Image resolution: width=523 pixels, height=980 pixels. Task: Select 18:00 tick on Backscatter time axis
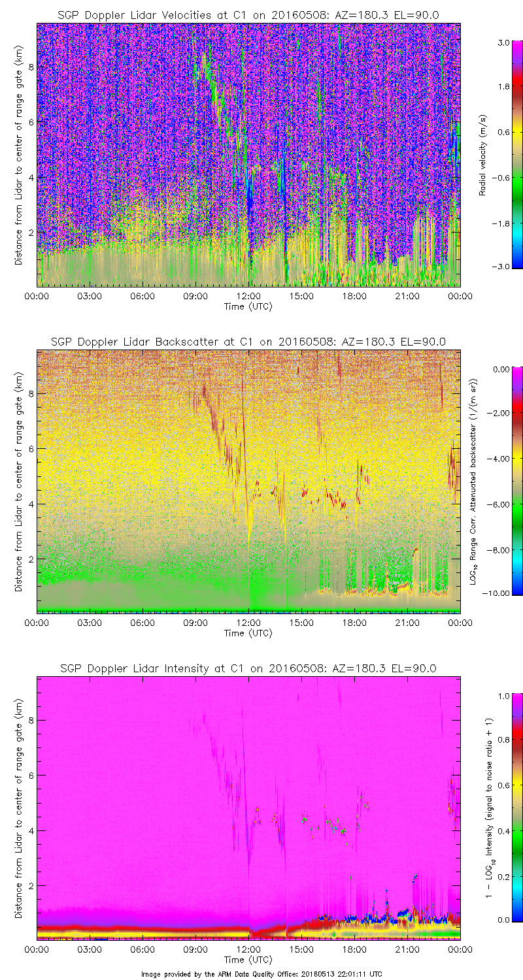pos(354,623)
